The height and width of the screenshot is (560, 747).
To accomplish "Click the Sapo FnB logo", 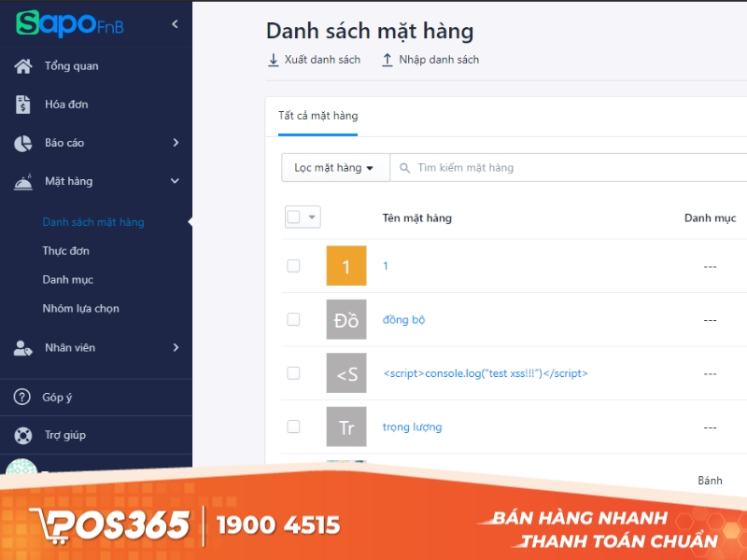I will 70,24.
